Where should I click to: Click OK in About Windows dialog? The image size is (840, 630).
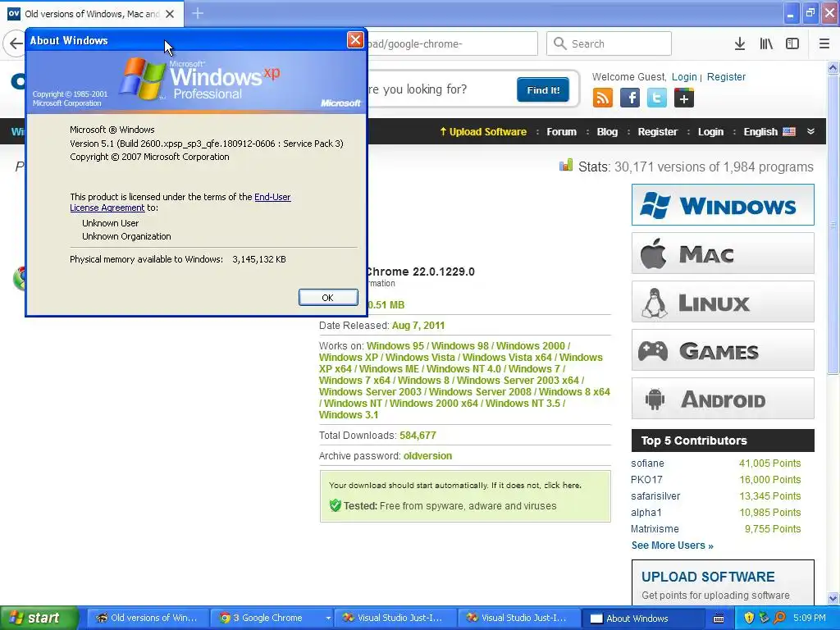(x=328, y=297)
